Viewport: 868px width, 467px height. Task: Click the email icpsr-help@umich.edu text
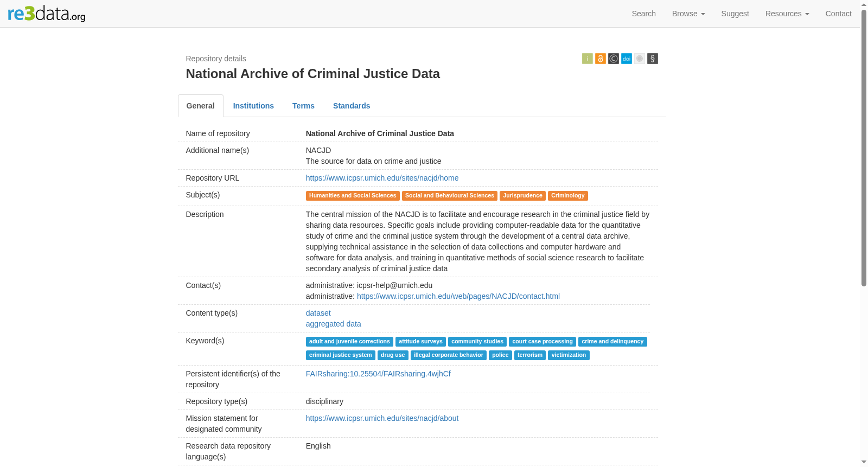(x=395, y=285)
